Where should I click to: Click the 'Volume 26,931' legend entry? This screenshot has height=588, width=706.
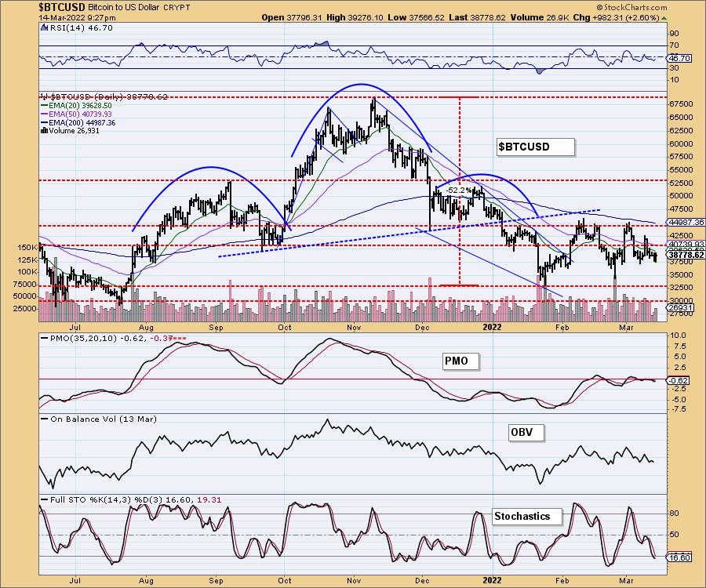click(70, 131)
